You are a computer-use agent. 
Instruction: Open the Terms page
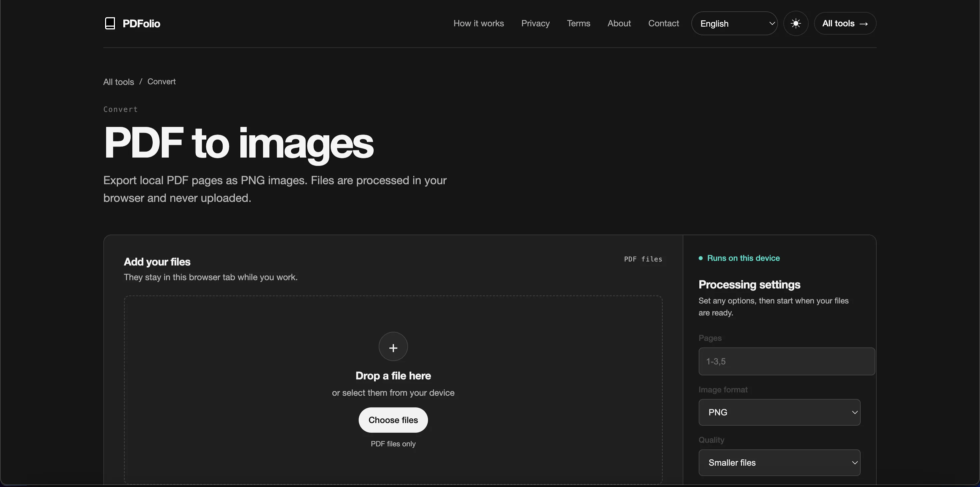(578, 24)
